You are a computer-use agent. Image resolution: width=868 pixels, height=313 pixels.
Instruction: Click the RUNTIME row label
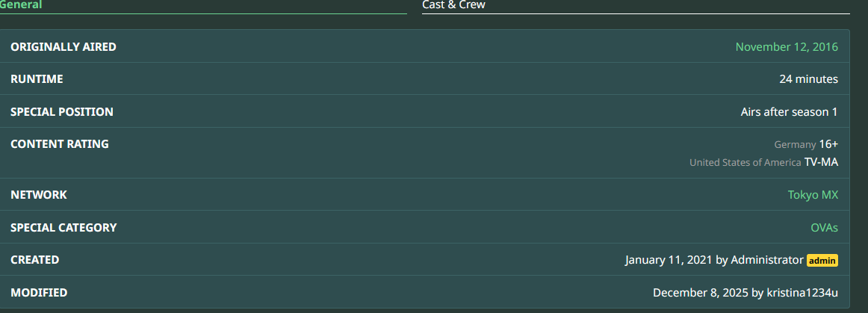[x=37, y=79]
